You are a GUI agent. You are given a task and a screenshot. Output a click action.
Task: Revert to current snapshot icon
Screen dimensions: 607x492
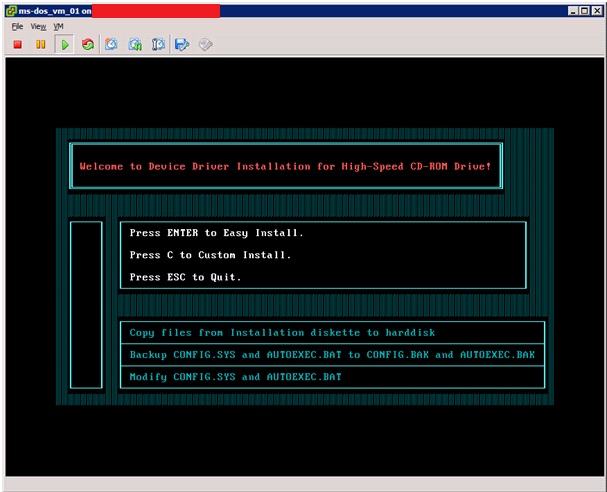[x=135, y=45]
